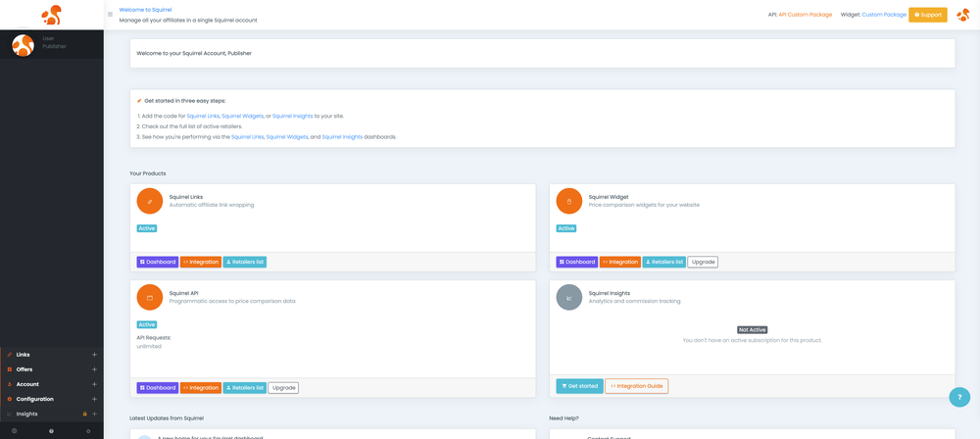Click Upgrade in the Squirrel Widget card
This screenshot has width=980, height=439.
703,262
